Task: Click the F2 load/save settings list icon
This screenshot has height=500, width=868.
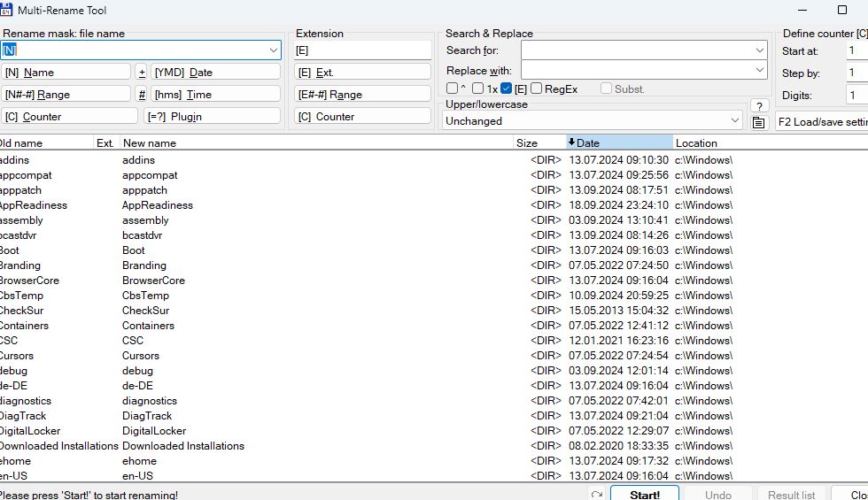Action: tap(759, 122)
